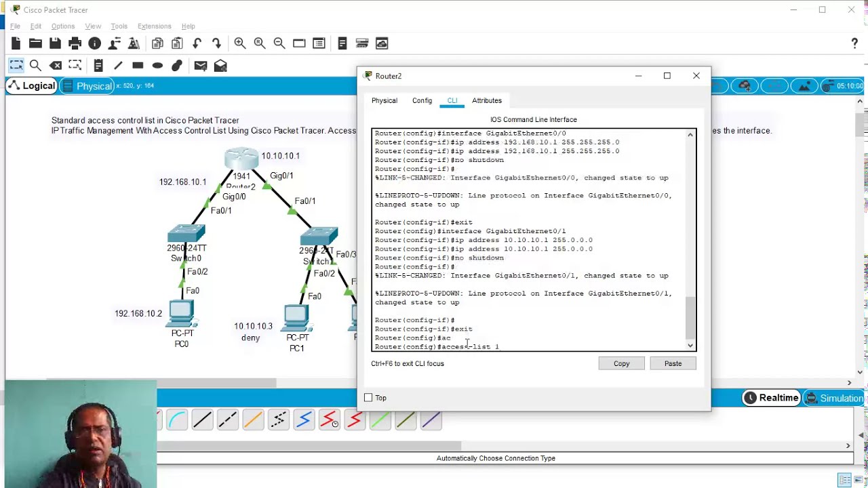Click the Paste button in CLI

point(673,363)
